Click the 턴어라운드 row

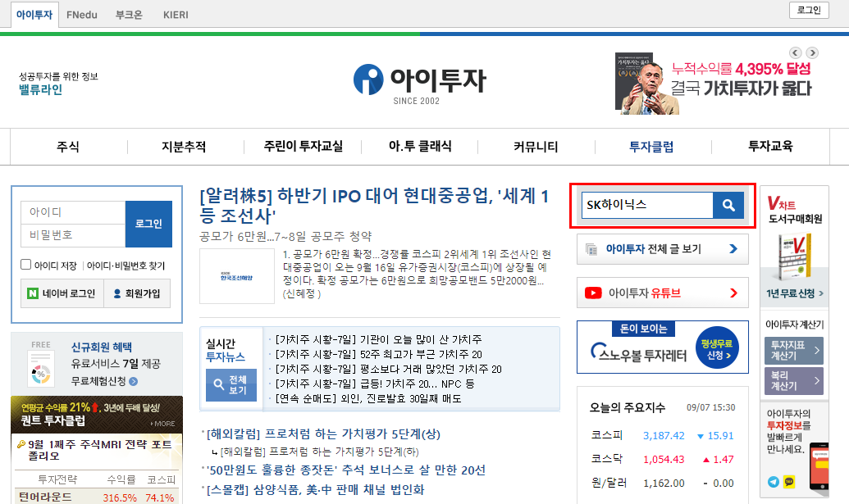pos(97,497)
